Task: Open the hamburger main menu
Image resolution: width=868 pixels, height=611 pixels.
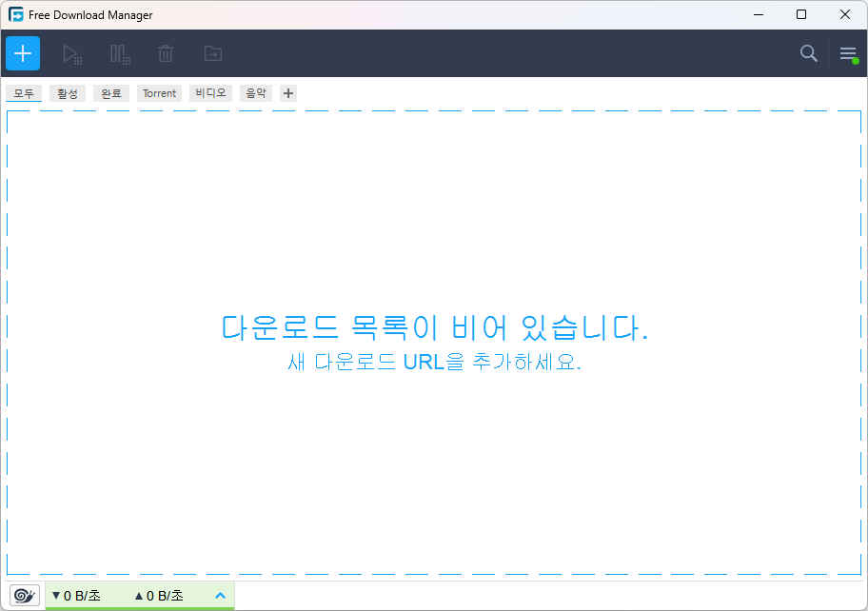Action: click(848, 54)
